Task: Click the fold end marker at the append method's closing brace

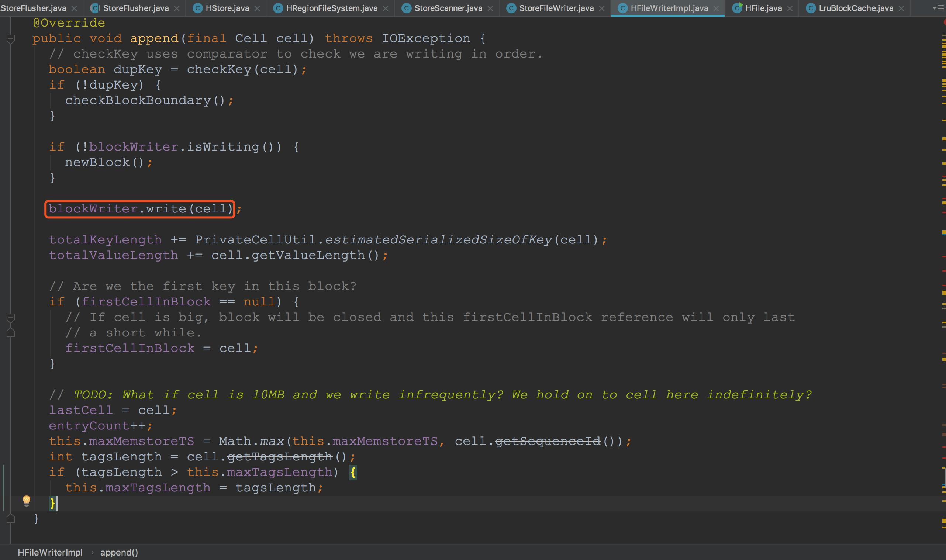Action: pyautogui.click(x=11, y=519)
